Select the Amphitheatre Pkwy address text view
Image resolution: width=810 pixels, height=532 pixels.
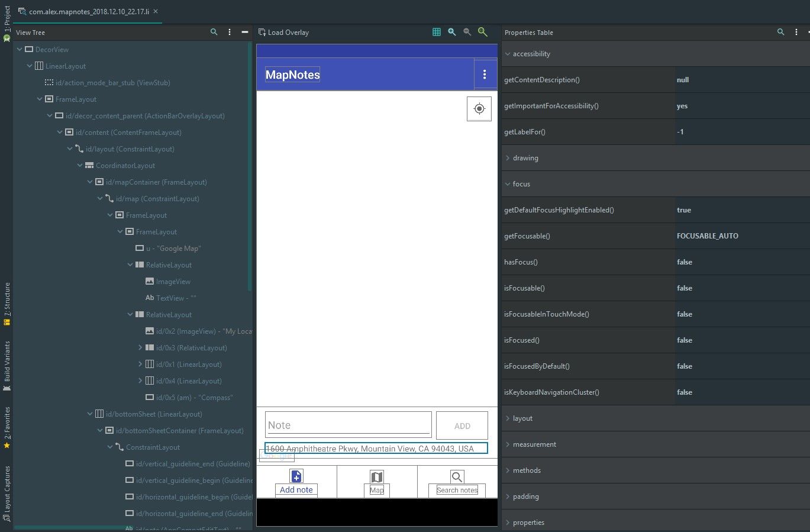pos(376,449)
